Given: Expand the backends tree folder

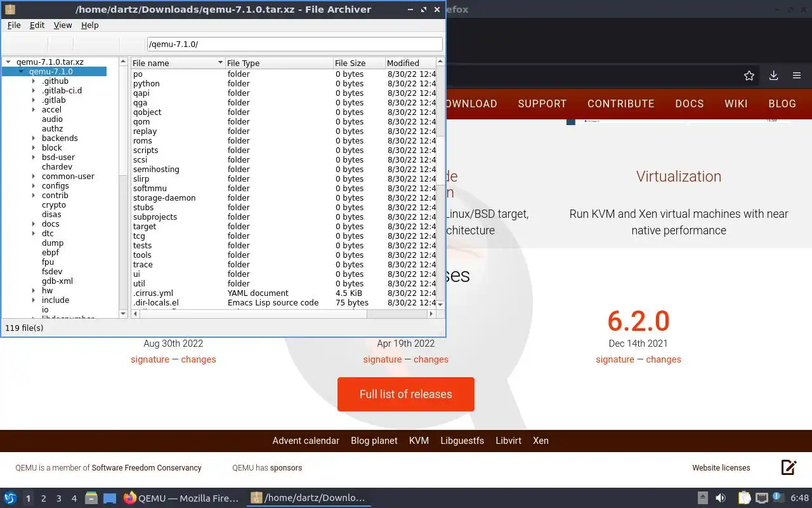Looking at the screenshot, I should (34, 138).
